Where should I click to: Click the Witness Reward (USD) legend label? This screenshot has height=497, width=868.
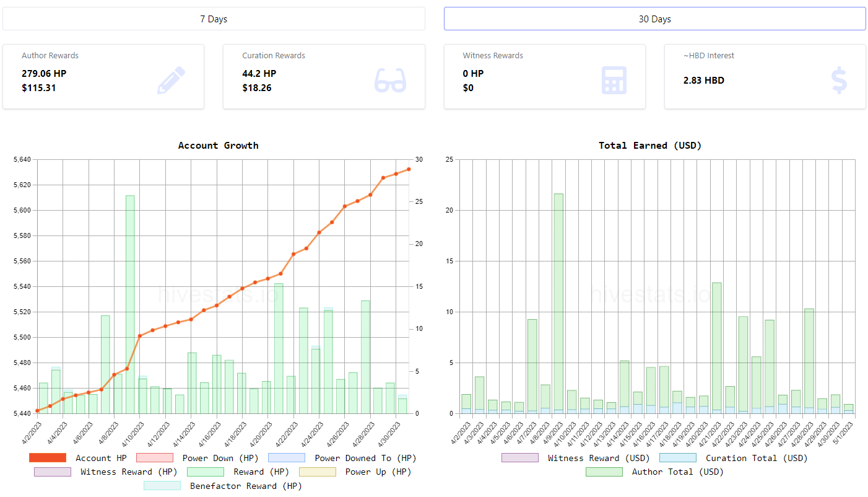click(x=599, y=458)
